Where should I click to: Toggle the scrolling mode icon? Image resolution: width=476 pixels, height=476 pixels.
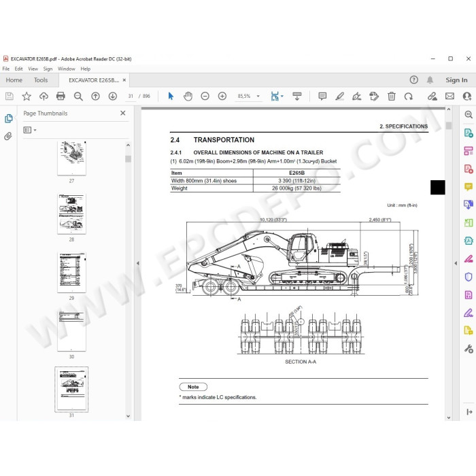click(x=297, y=97)
